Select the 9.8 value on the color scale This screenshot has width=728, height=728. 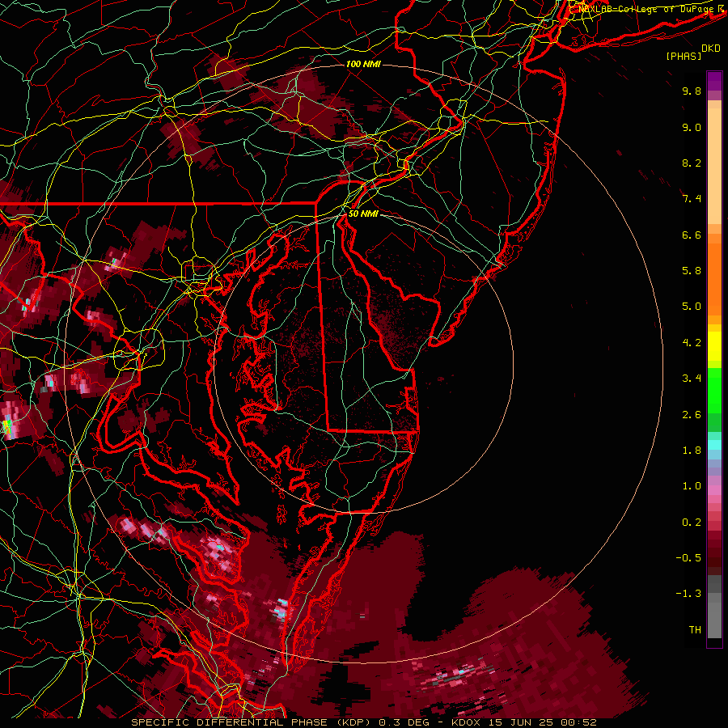(692, 91)
